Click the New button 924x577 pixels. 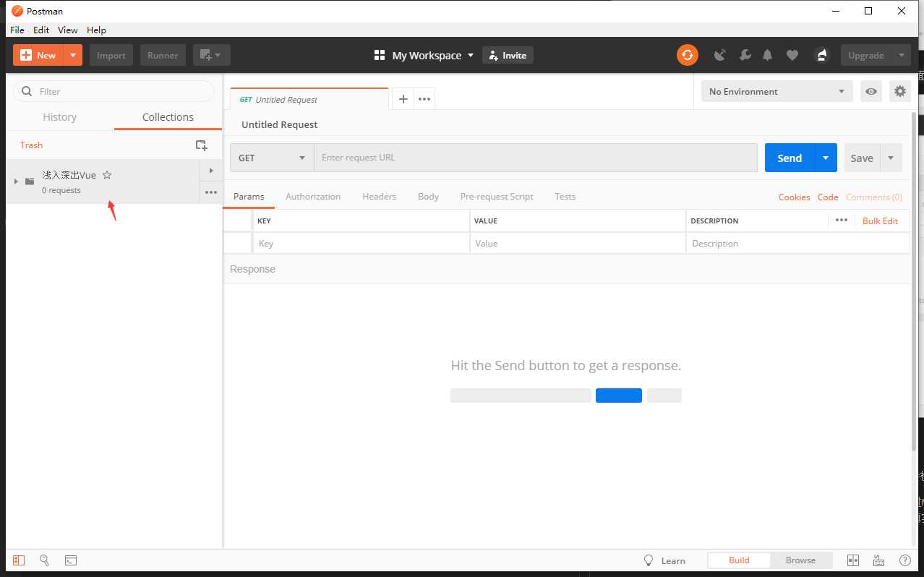(38, 55)
